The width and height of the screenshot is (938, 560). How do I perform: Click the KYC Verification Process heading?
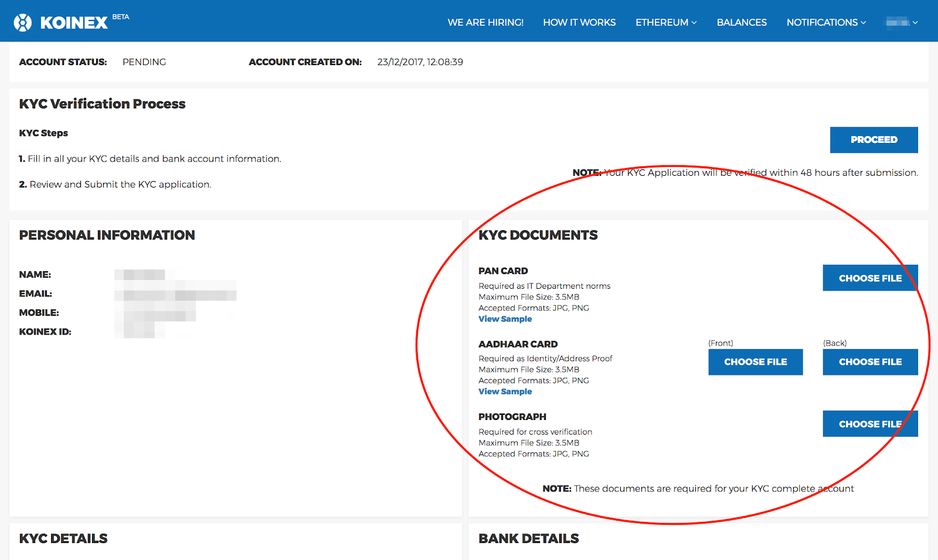click(x=102, y=104)
